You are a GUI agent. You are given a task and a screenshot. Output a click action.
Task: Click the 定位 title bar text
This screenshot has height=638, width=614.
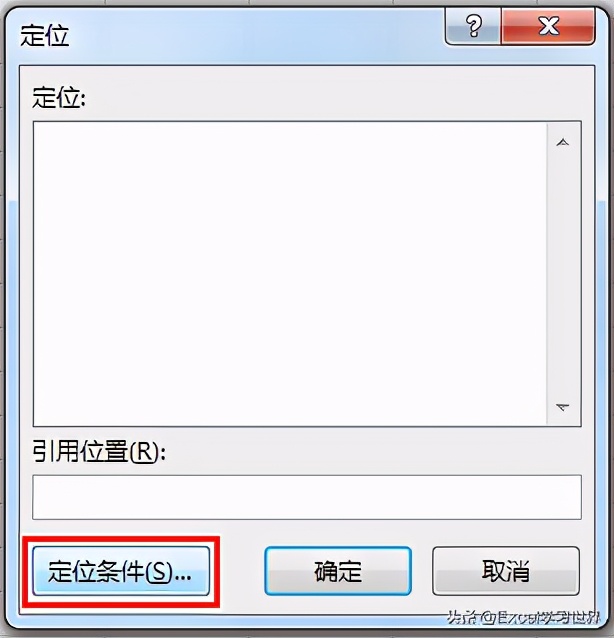click(44, 36)
